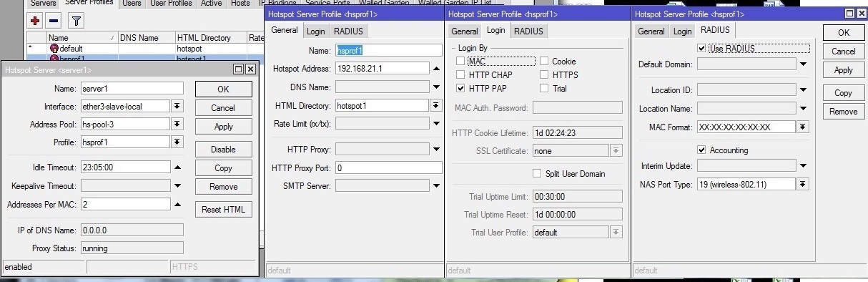Maximize the RADIUS profile window
Image resolution: width=868 pixels, height=282 pixels.
849,14
